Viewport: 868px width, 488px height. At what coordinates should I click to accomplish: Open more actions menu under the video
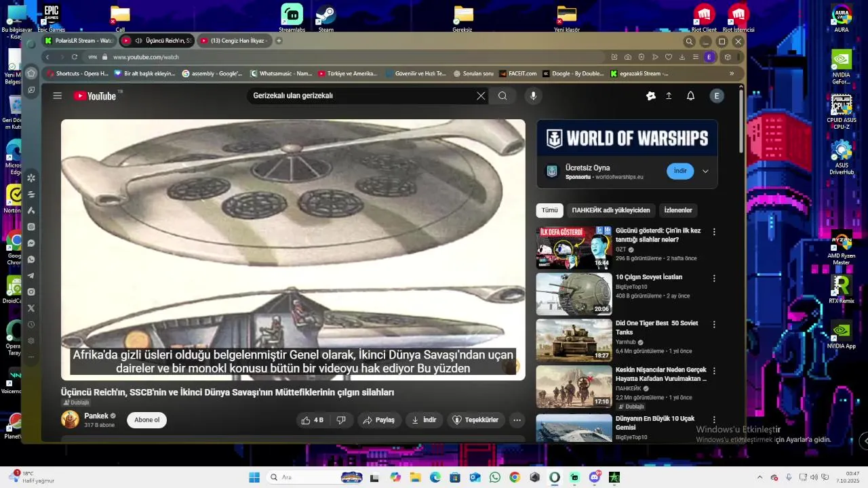(x=517, y=420)
